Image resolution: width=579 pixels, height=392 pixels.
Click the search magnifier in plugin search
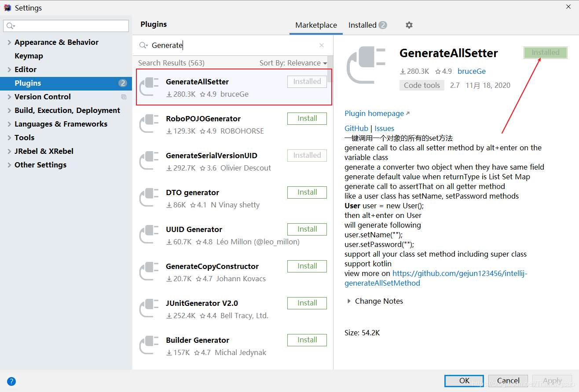coord(143,45)
